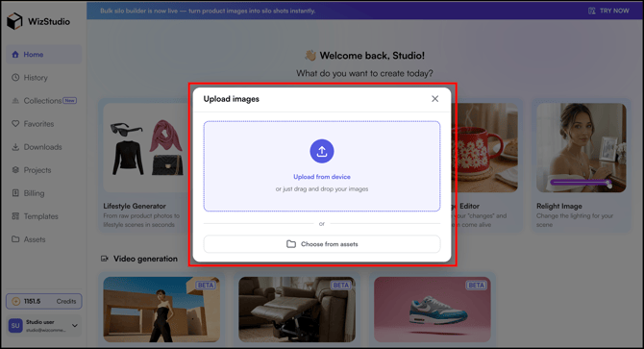Adjust the purple relight slider on thumbnail
The width and height of the screenshot is (644, 349).
click(x=581, y=183)
